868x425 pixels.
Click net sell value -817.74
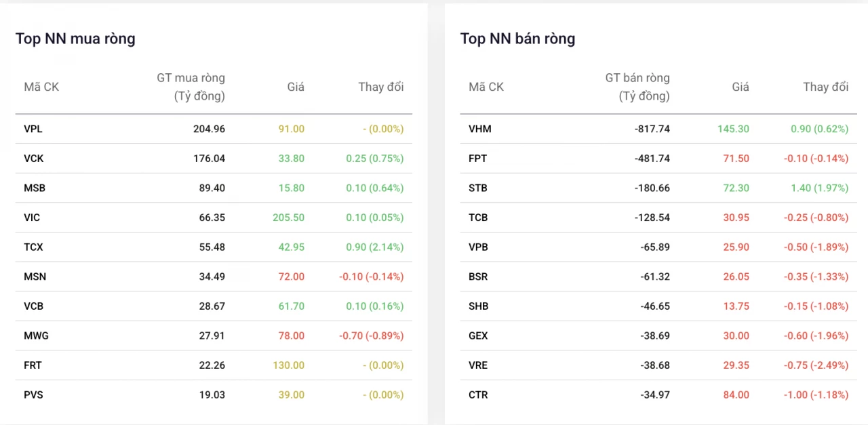coord(652,129)
